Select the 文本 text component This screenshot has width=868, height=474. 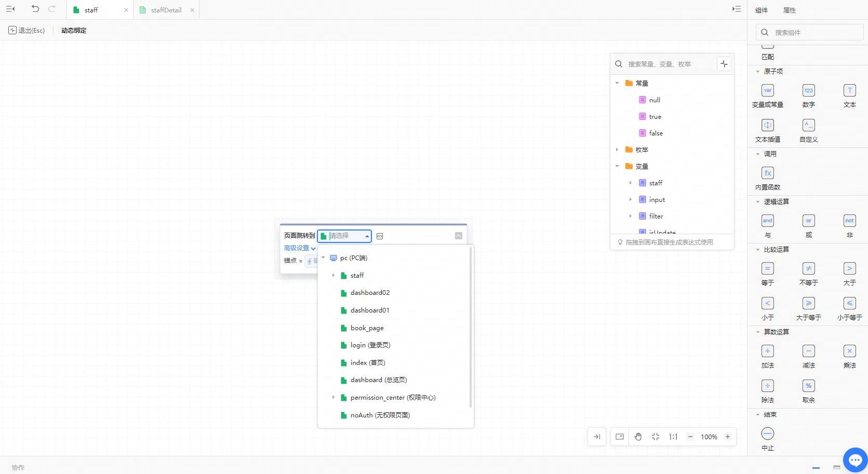pyautogui.click(x=850, y=90)
